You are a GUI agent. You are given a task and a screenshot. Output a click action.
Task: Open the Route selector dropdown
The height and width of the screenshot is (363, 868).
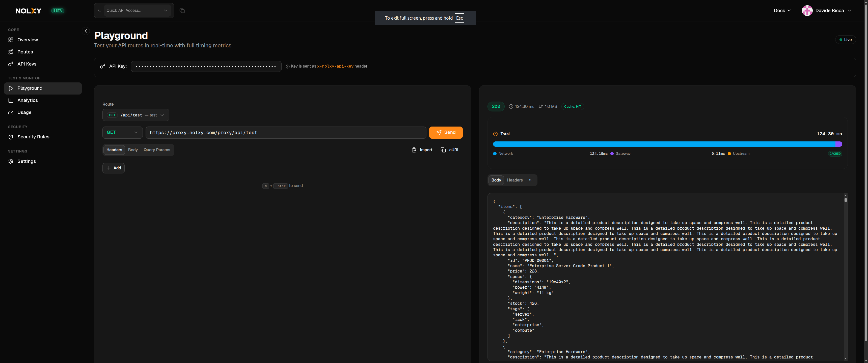coord(135,115)
